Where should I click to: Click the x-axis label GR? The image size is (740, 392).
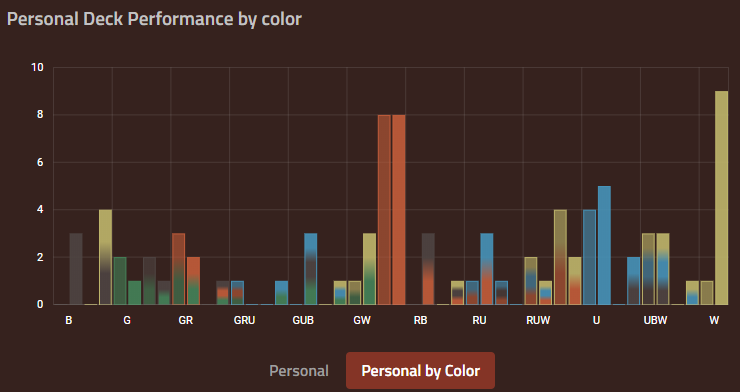pos(185,320)
